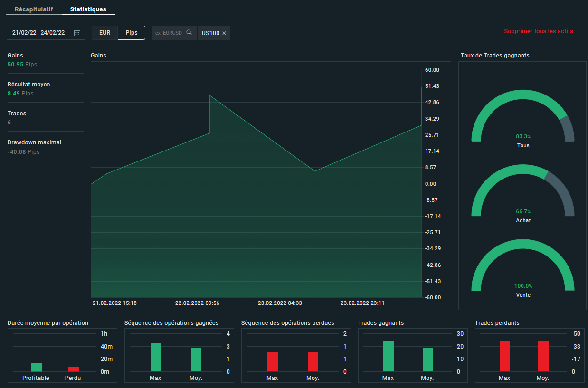Click the search magnifier icon

189,32
